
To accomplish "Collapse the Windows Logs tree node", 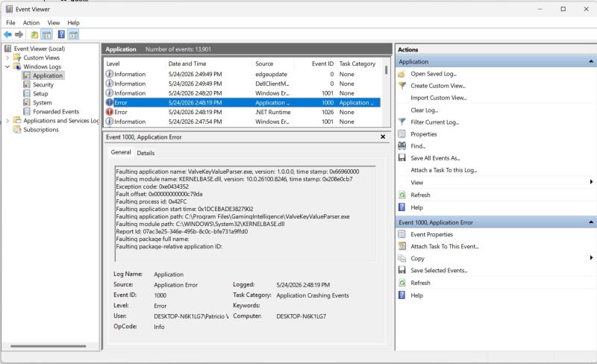I will click(7, 66).
